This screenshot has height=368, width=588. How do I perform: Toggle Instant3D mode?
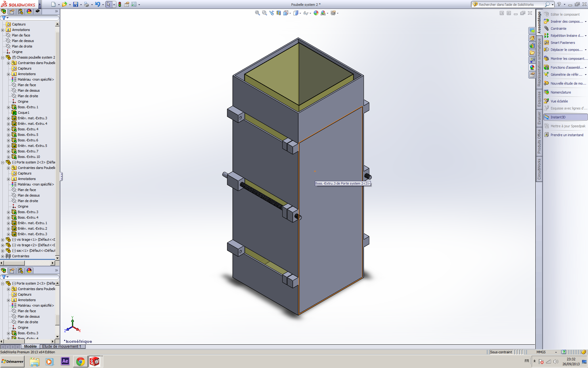click(x=565, y=117)
